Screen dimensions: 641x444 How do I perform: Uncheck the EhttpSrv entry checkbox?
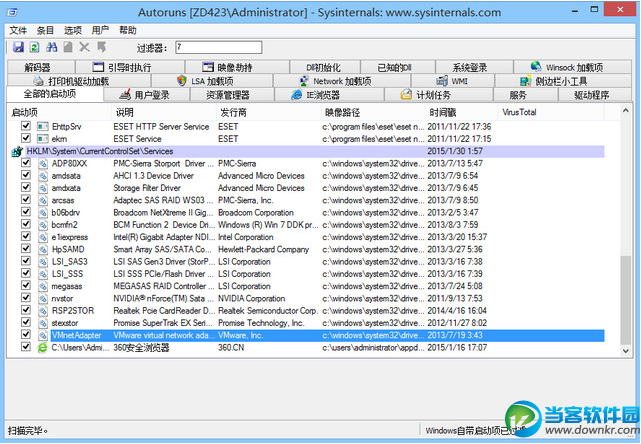[x=26, y=126]
